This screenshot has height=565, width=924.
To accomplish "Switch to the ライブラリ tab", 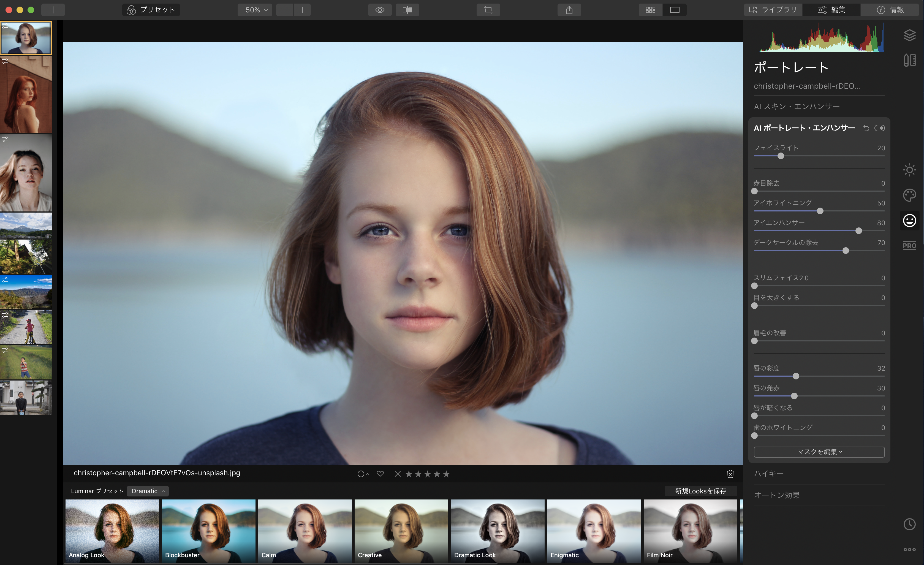I will point(773,10).
